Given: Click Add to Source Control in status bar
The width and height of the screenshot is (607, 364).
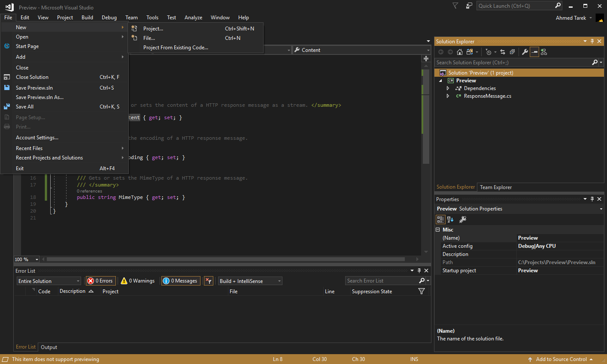Looking at the screenshot, I should click(560, 359).
